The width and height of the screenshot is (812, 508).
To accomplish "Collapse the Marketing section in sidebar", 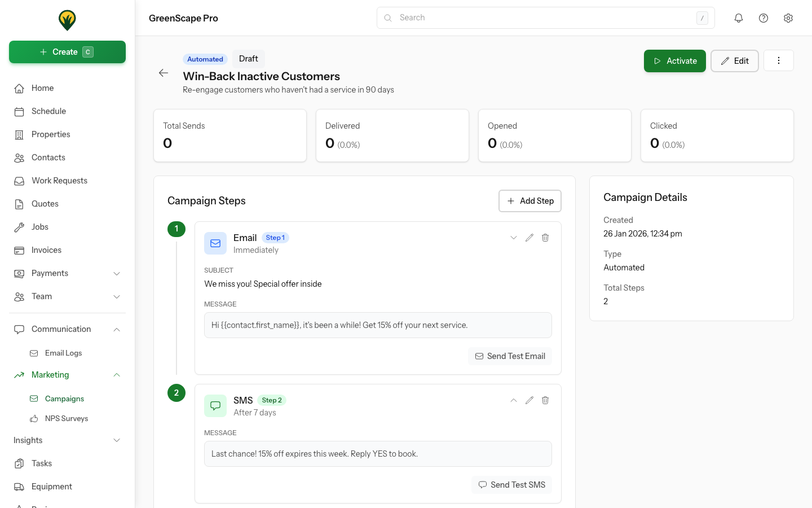I will pyautogui.click(x=117, y=375).
